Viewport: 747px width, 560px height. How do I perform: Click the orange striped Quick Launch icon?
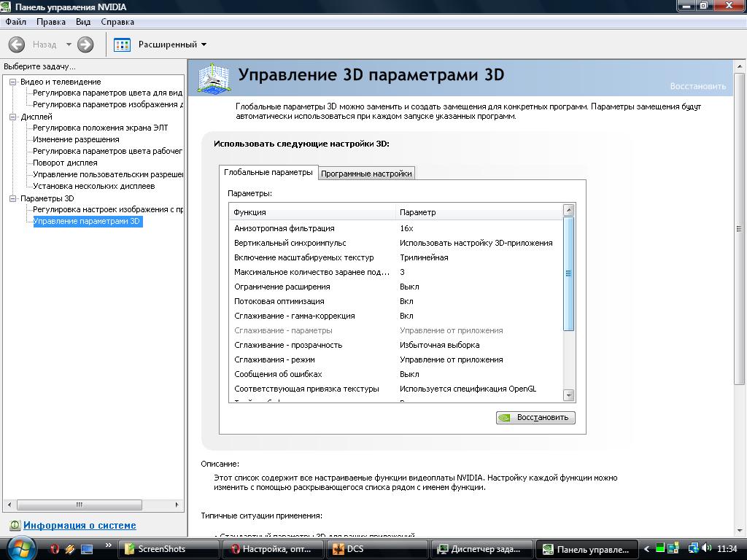click(70, 549)
